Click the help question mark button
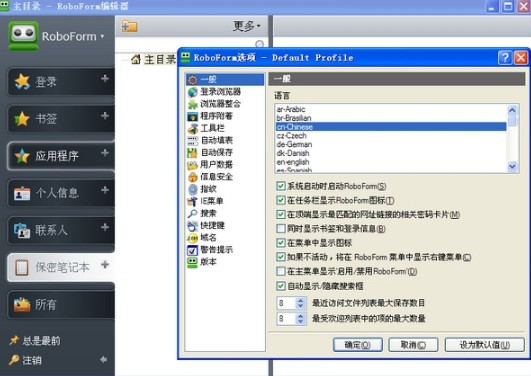Screen dimensions: 531x376 [x=505, y=58]
